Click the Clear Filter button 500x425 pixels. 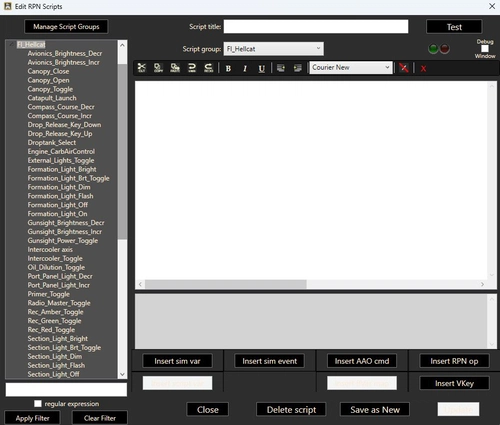[x=100, y=418]
